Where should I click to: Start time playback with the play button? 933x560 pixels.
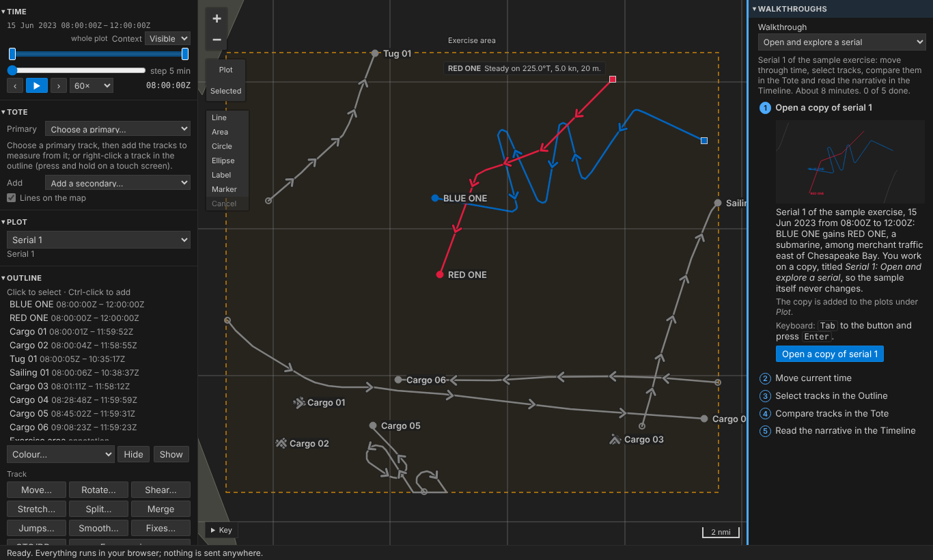click(37, 85)
